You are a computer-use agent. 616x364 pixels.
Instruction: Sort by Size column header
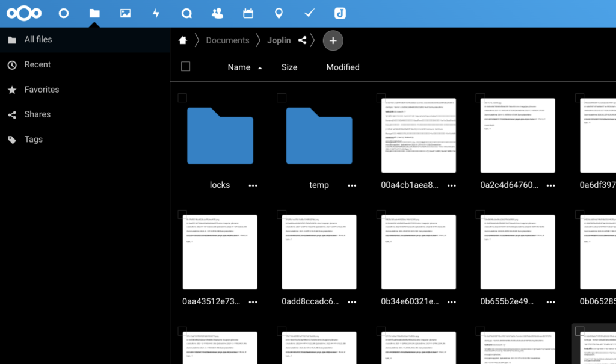pyautogui.click(x=289, y=67)
